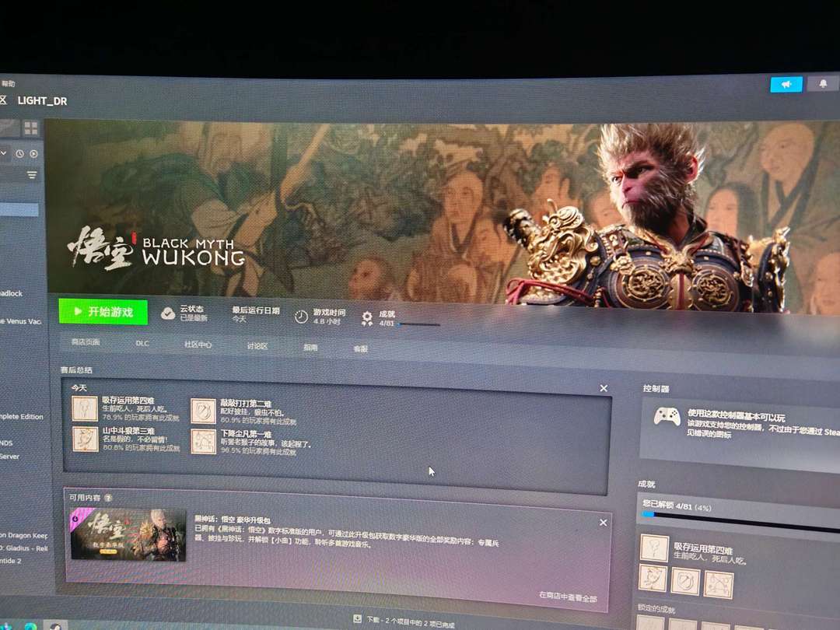Viewport: 840px width, 630px height.
Task: Click the constellation achievement icon in the achievements panel
Action: (x=719, y=584)
